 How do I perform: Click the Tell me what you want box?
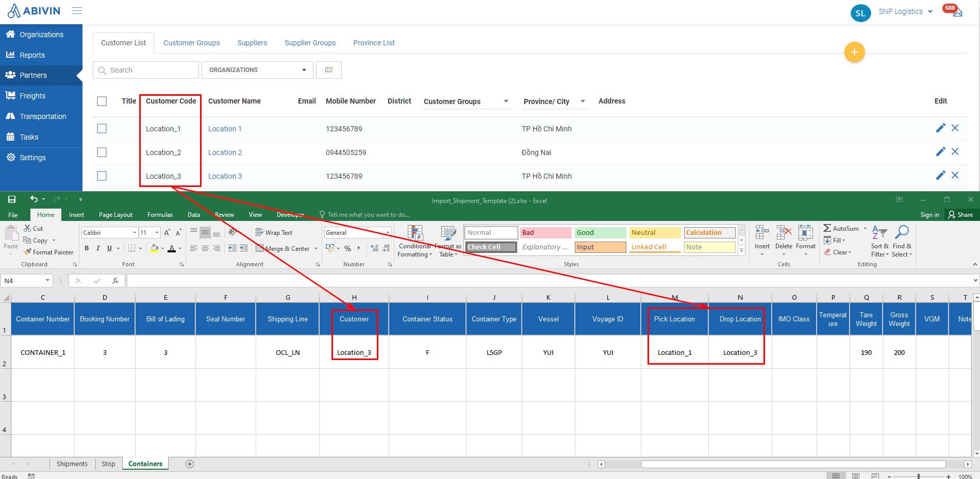364,215
